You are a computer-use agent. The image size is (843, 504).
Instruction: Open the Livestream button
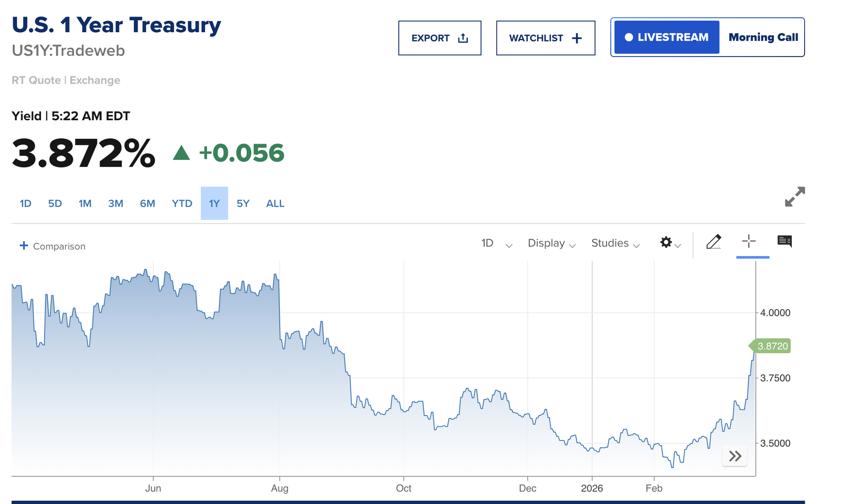click(x=666, y=37)
